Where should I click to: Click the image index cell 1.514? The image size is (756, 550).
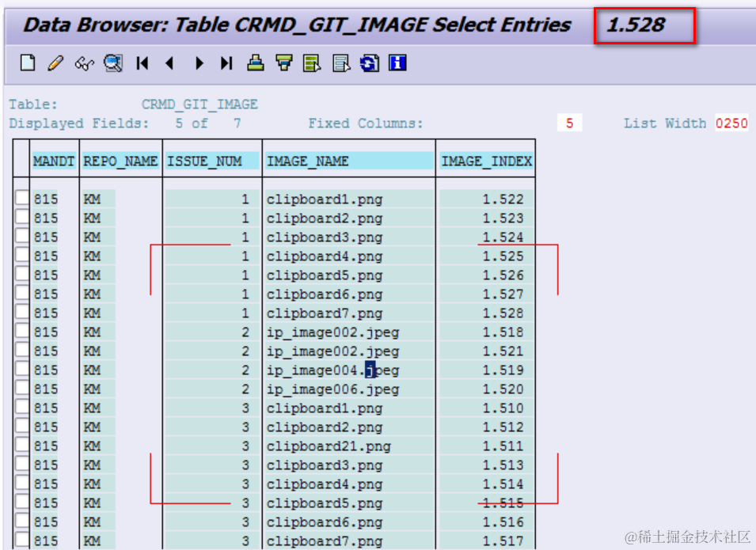pos(486,484)
